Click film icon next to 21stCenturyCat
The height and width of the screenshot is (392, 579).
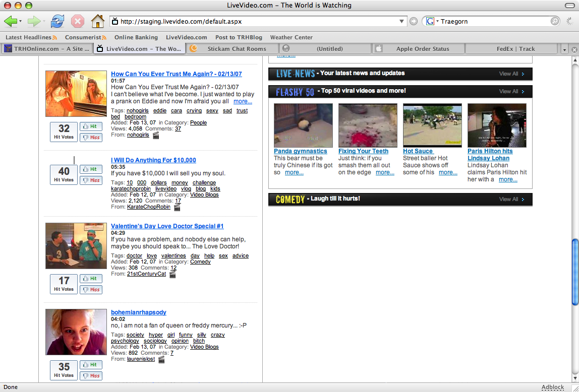tap(172, 275)
